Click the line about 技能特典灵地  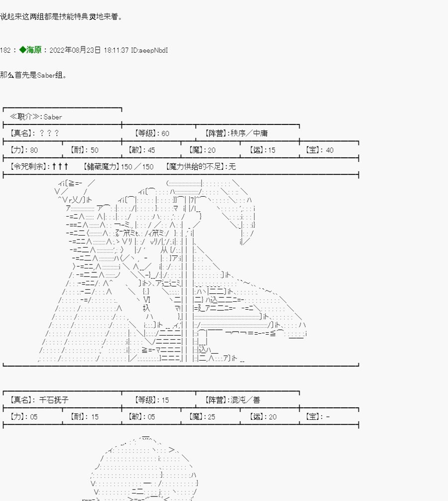coord(61,16)
